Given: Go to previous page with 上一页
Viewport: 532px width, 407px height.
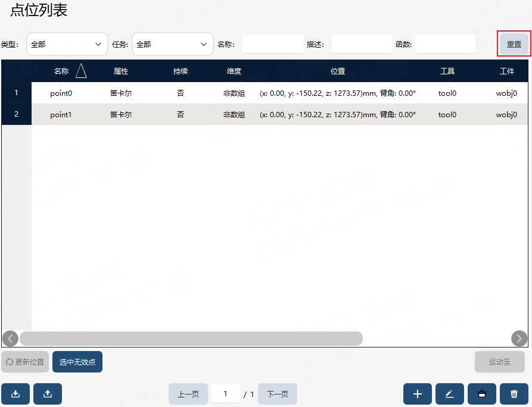Looking at the screenshot, I should tap(188, 394).
